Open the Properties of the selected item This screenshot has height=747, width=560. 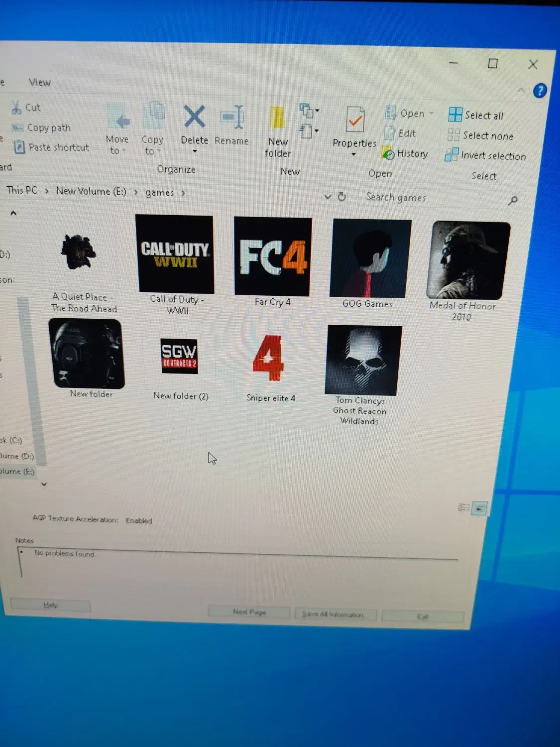click(354, 121)
